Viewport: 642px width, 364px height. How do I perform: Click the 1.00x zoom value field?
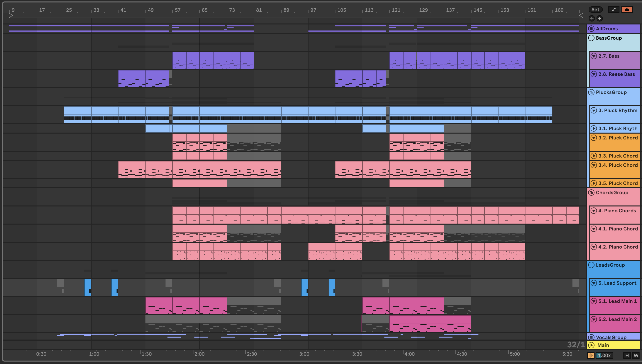point(604,355)
